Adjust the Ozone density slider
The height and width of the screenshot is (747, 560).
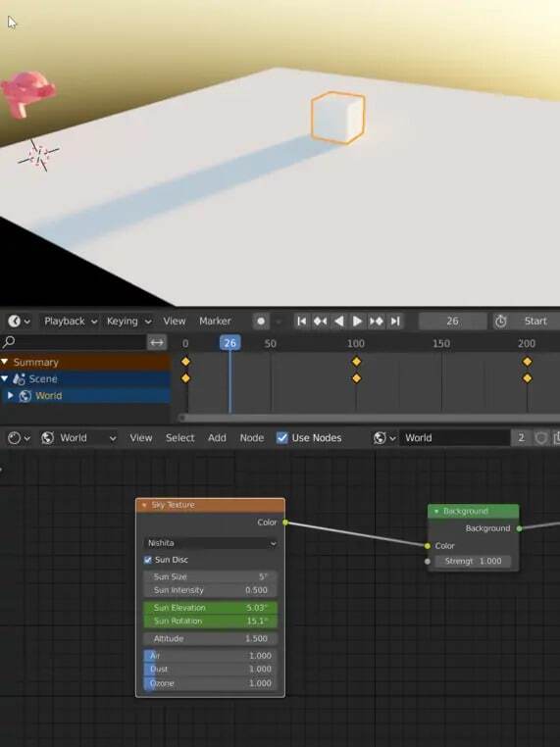coord(210,683)
